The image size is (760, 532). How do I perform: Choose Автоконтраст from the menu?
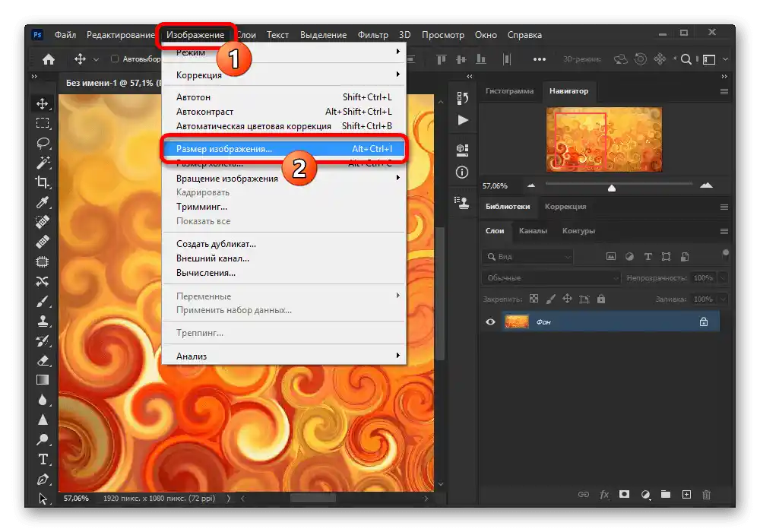[x=283, y=112]
